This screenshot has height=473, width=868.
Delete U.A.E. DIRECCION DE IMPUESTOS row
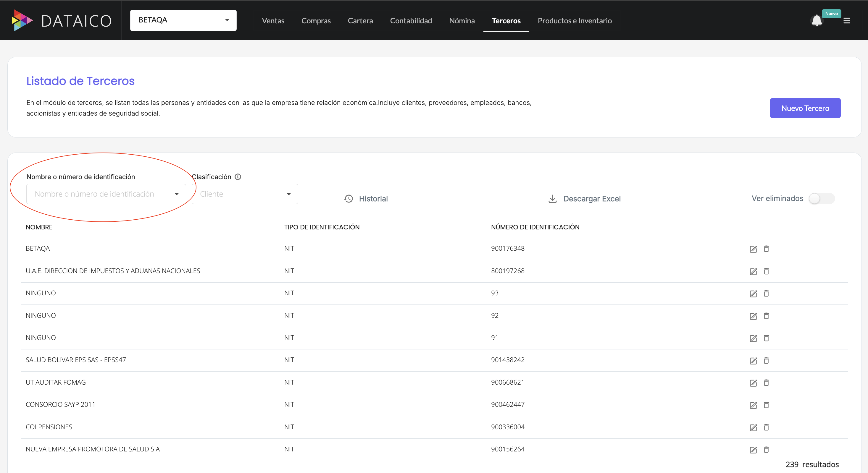[x=766, y=271]
